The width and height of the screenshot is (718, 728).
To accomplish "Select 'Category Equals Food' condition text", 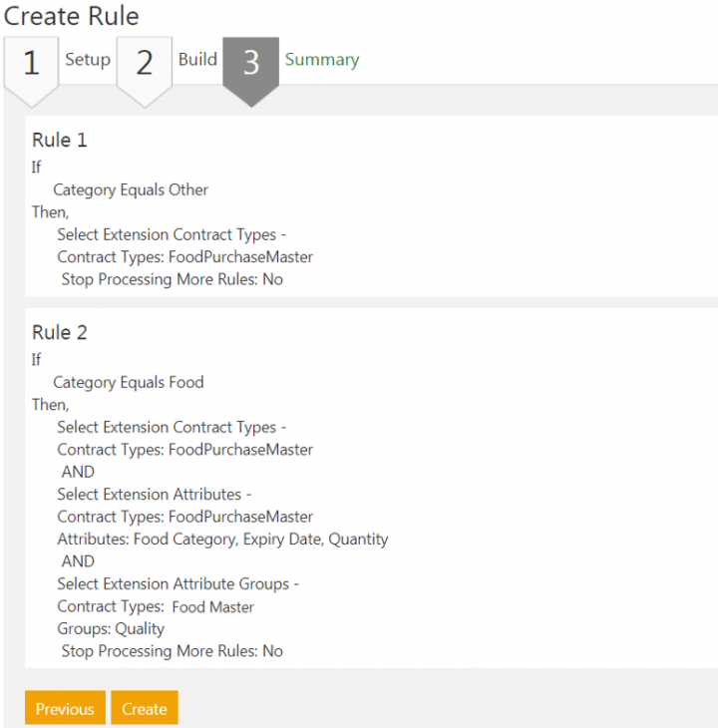I will pos(128,383).
